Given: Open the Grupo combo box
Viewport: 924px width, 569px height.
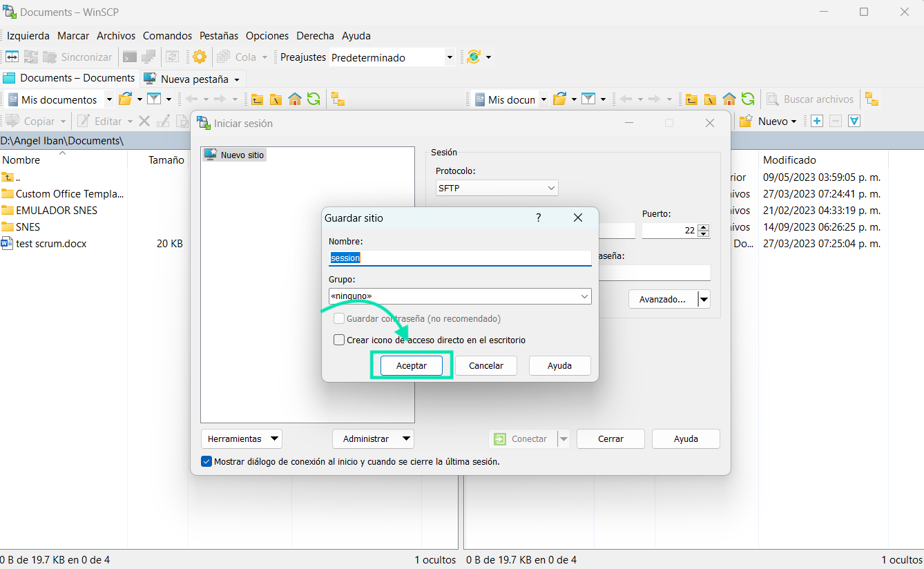Looking at the screenshot, I should (460, 296).
